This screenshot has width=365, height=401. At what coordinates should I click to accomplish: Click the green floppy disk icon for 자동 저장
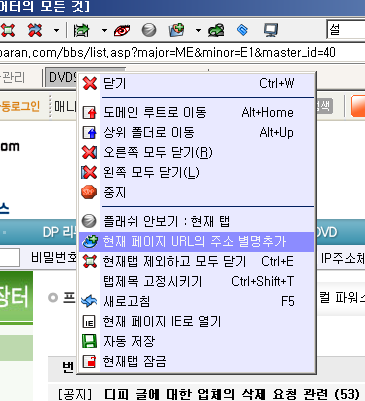point(89,341)
